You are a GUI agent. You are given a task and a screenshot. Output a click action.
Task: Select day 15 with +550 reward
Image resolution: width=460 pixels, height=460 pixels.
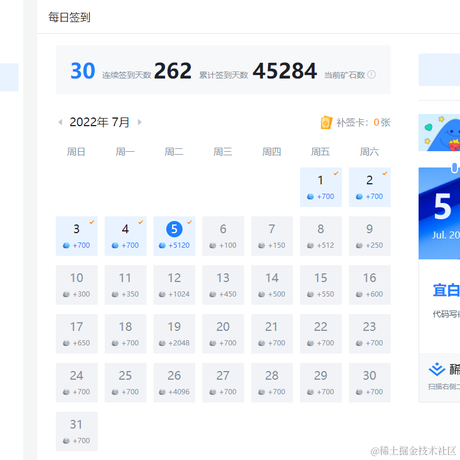[321, 285]
